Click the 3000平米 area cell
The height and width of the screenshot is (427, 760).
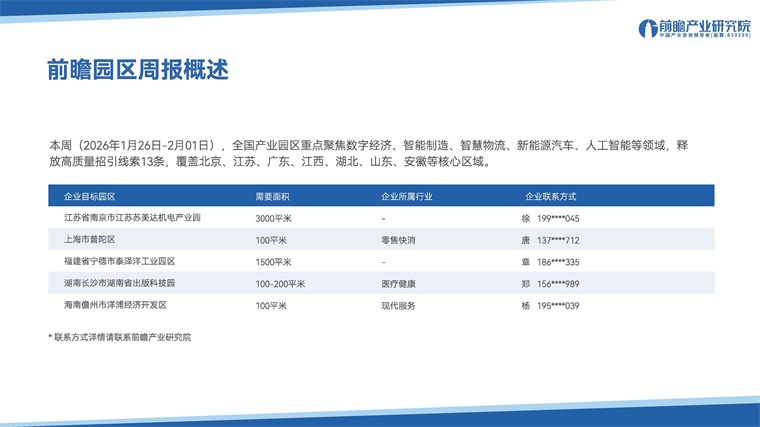pyautogui.click(x=274, y=218)
